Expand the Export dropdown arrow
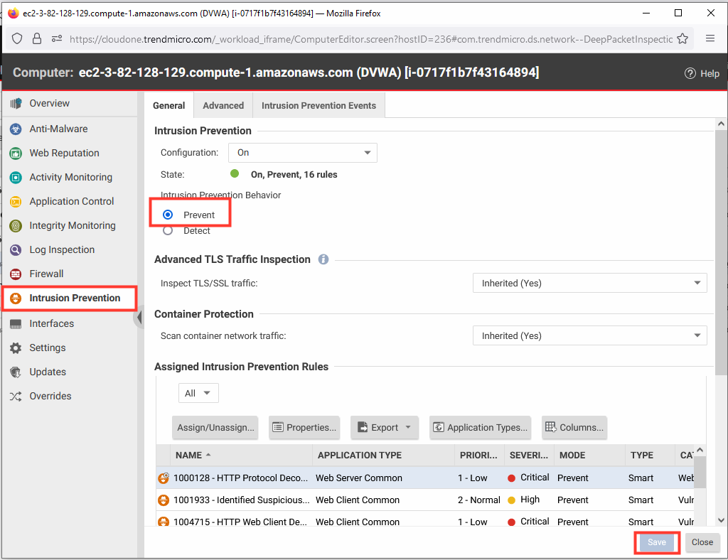 pos(408,427)
